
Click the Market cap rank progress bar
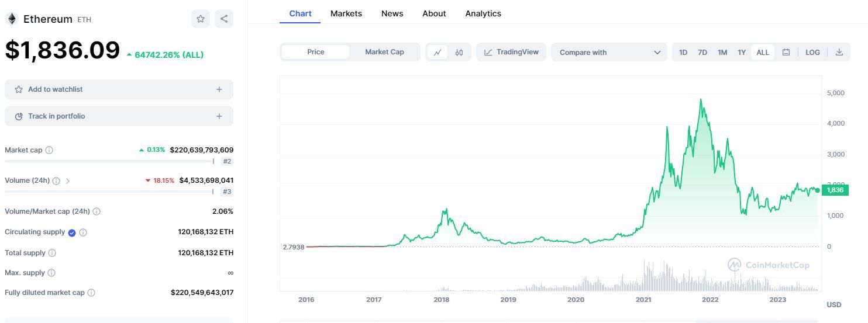click(x=109, y=161)
